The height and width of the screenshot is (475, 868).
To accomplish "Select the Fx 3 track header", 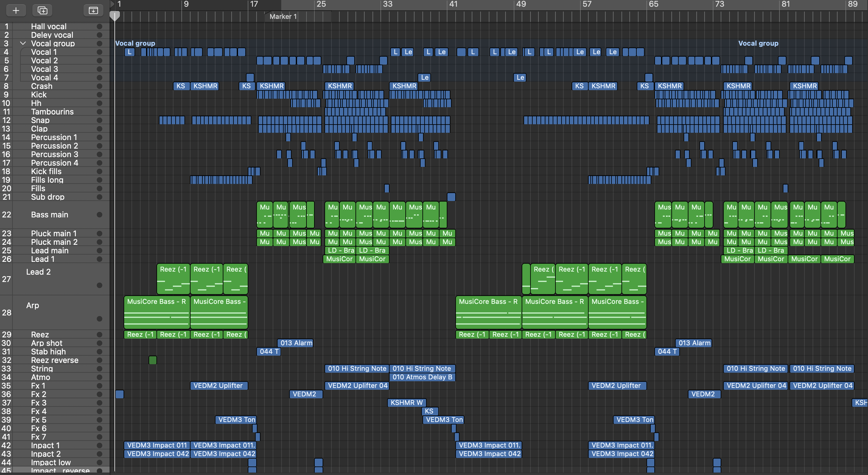I will click(54, 403).
